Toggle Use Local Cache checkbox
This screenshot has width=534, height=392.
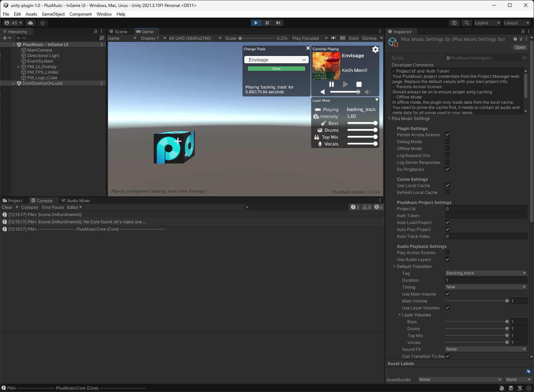[x=447, y=185]
